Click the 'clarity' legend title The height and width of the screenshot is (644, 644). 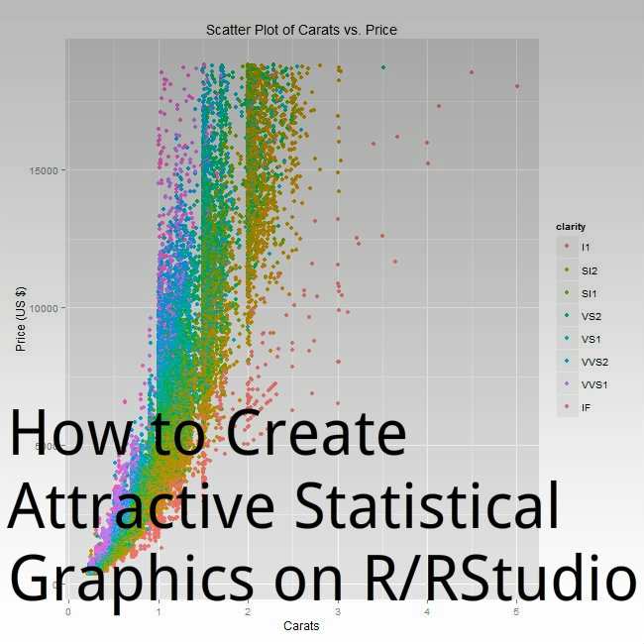coord(572,227)
